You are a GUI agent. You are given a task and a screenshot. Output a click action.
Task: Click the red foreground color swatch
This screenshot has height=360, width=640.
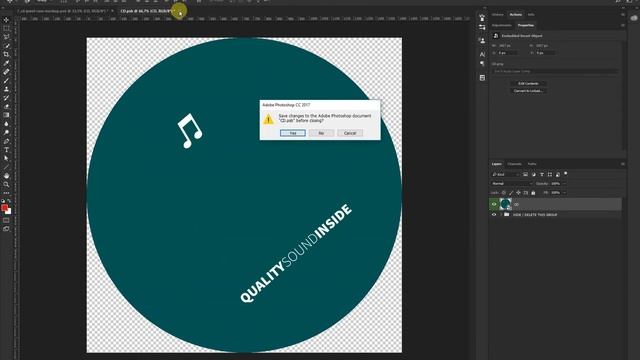click(x=4, y=208)
